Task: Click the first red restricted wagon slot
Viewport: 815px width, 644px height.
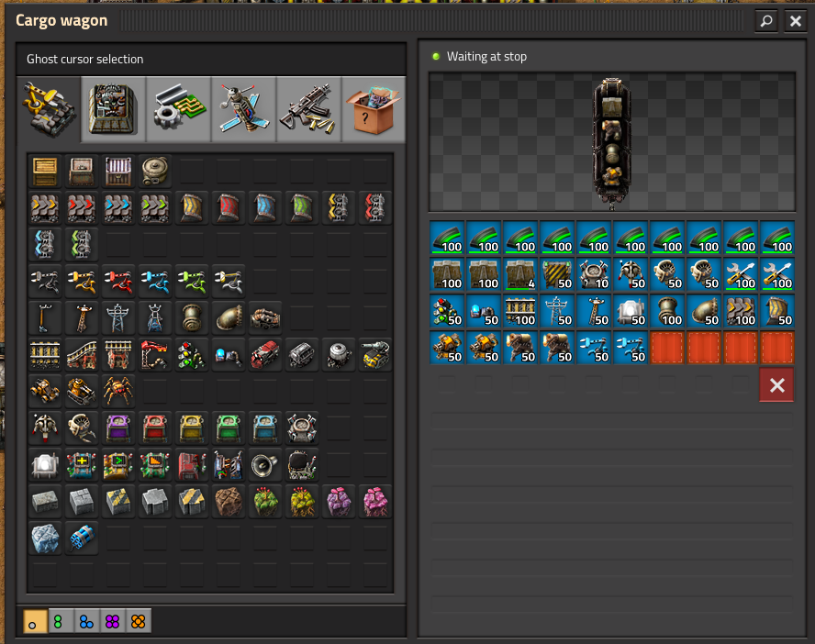Action: pyautogui.click(x=667, y=348)
